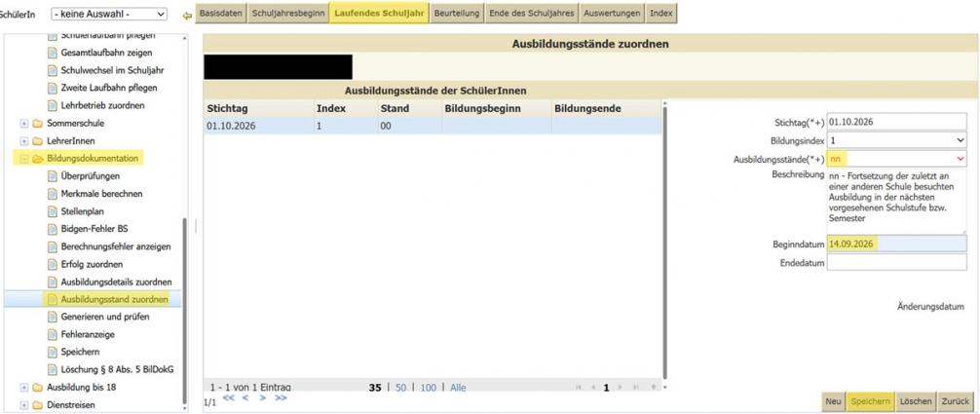This screenshot has width=980, height=414.
Task: Switch to the Basisdaten tab
Action: click(220, 13)
